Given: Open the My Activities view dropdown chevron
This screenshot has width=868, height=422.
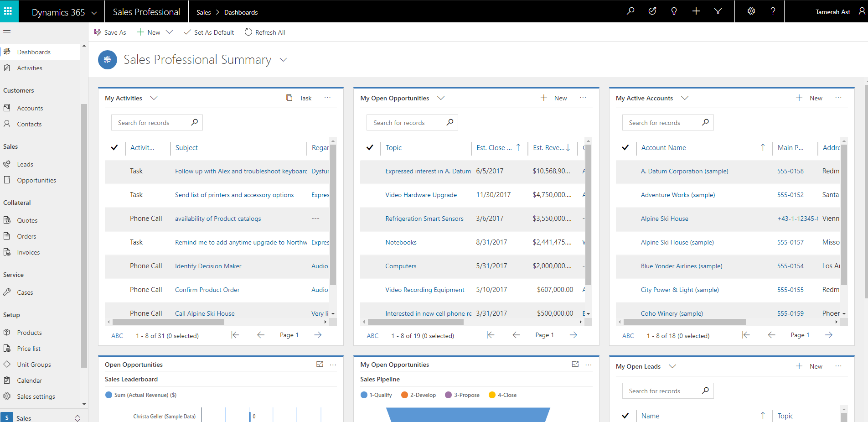Looking at the screenshot, I should [x=154, y=98].
